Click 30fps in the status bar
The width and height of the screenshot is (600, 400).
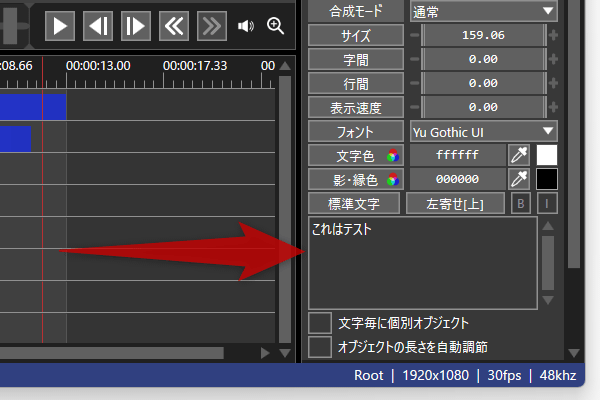tap(504, 376)
